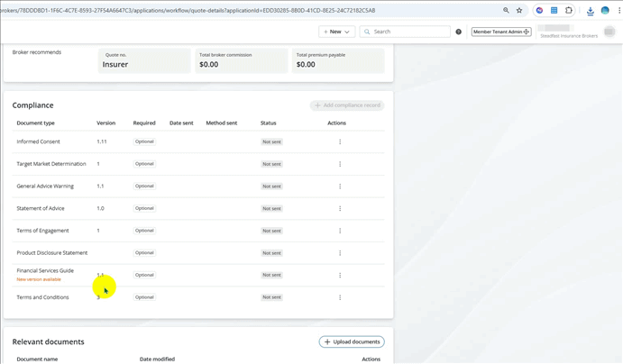Open actions menu for Financial Services Guide
Screen dimensions: 623x364
pos(340,276)
